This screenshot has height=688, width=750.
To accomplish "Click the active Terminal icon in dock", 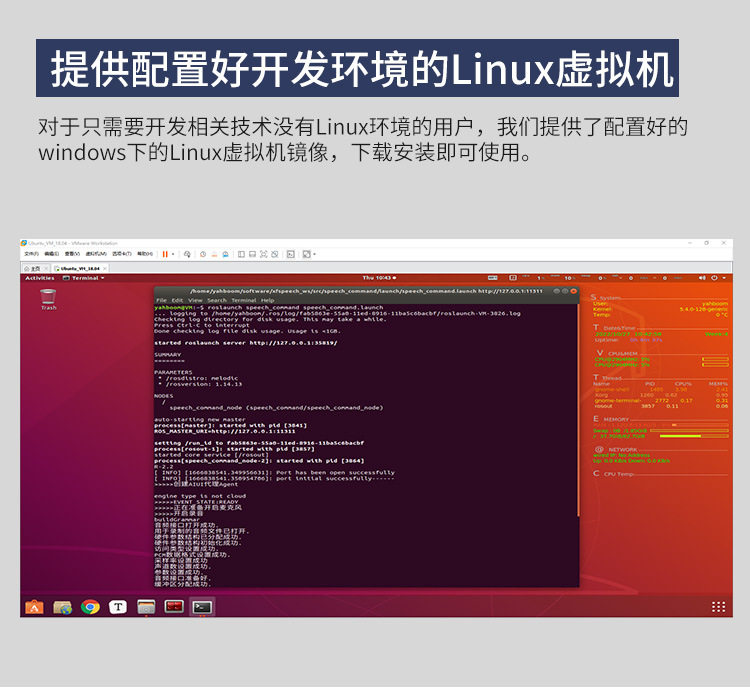I will click(202, 607).
